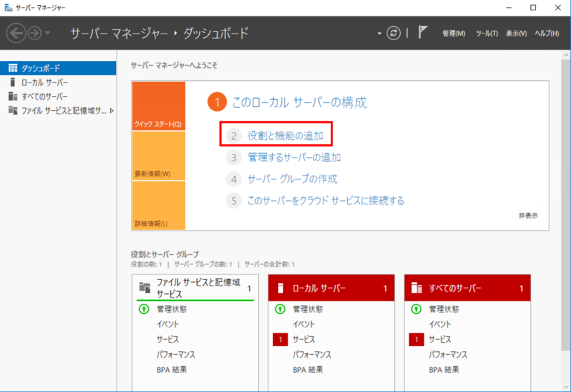
Task: Click パフォーマンス in すべてのサーバー tile
Action: [448, 355]
